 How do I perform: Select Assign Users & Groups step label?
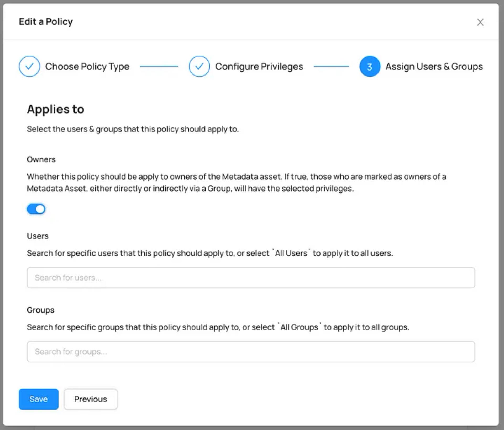click(x=434, y=67)
